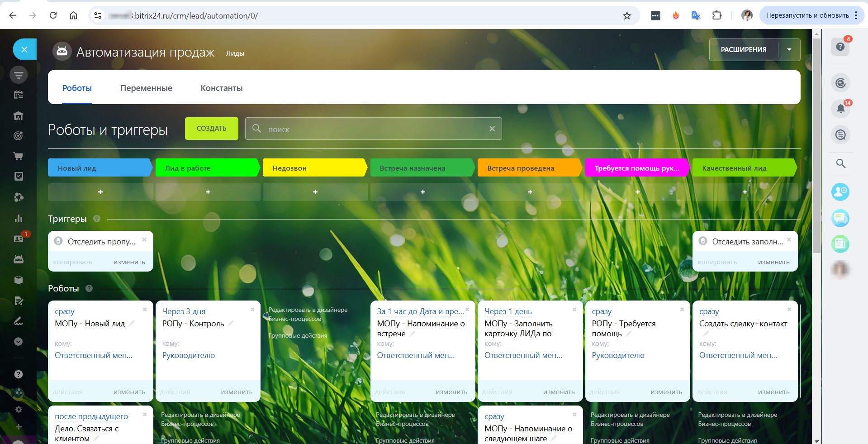Open the bar chart analytics icon in sidebar
The height and width of the screenshot is (444, 868).
pos(19,218)
